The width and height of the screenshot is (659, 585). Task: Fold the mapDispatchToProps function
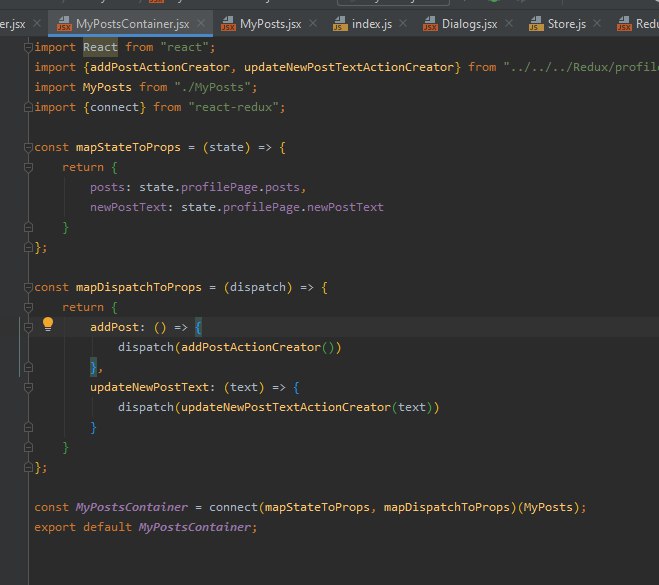pyautogui.click(x=29, y=287)
